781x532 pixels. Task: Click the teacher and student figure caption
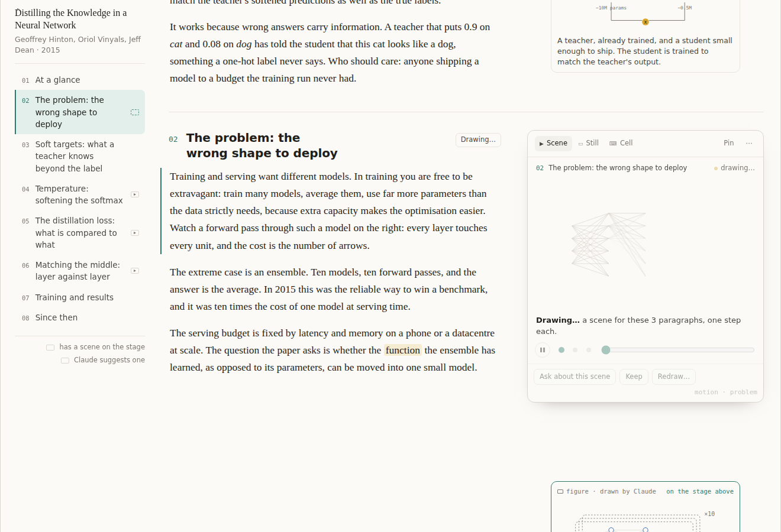[645, 51]
